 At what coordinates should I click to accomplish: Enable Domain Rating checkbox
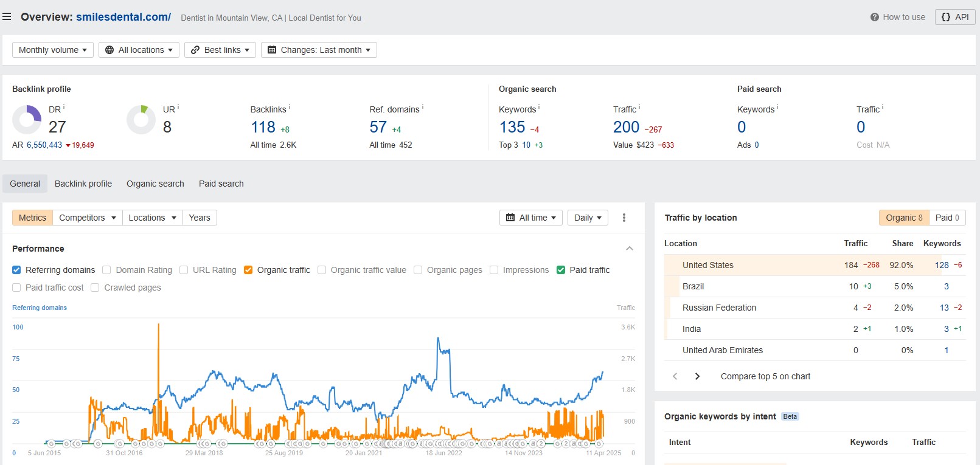106,270
